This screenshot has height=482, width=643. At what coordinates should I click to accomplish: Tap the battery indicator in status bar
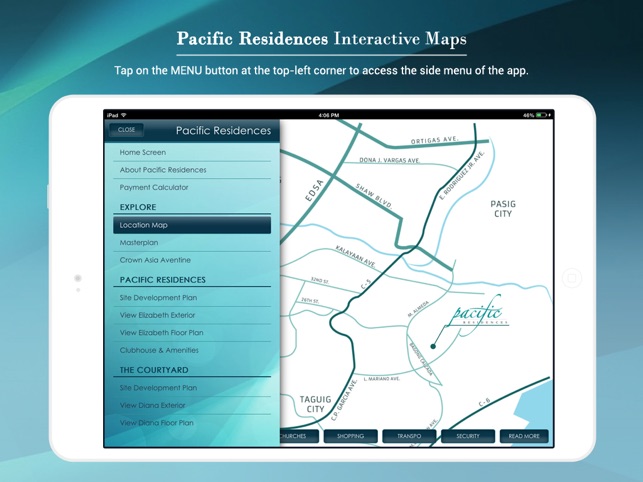(541, 115)
